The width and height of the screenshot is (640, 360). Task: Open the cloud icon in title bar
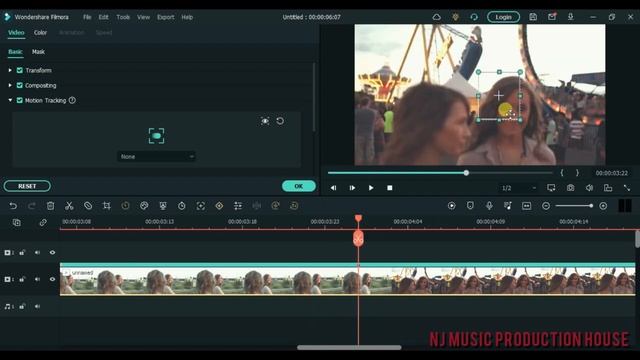[436, 17]
